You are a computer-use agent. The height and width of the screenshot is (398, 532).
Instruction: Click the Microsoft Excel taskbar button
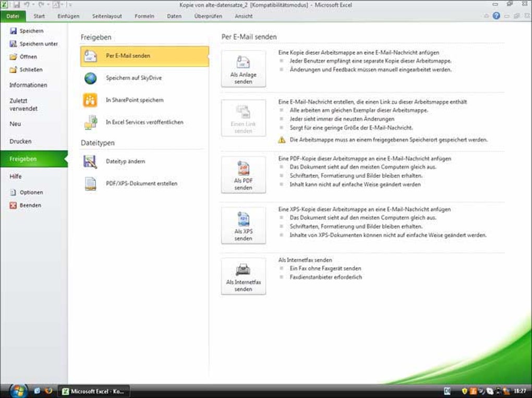tap(94, 391)
